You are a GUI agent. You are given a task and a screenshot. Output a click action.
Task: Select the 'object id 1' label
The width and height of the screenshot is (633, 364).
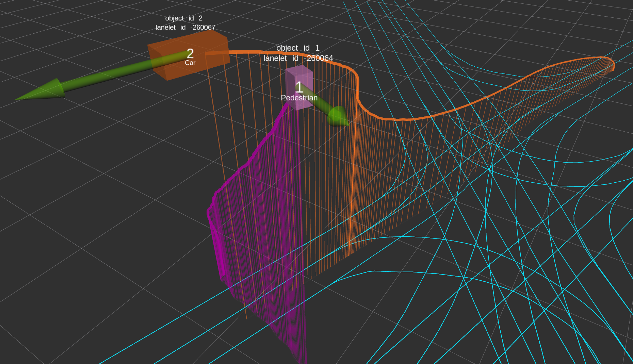298,48
